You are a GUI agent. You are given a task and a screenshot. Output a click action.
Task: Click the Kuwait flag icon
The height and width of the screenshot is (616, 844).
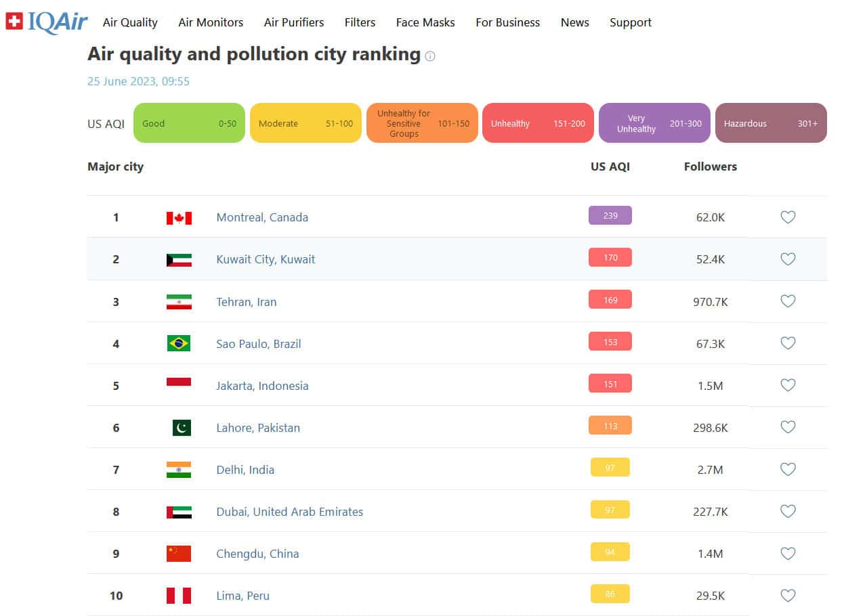pyautogui.click(x=179, y=259)
